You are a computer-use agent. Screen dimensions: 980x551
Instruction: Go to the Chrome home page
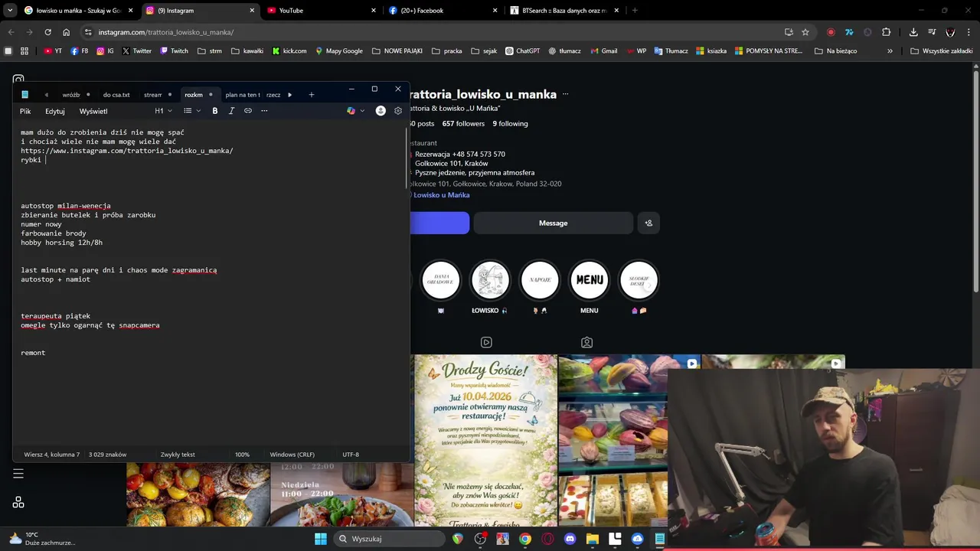point(66,32)
